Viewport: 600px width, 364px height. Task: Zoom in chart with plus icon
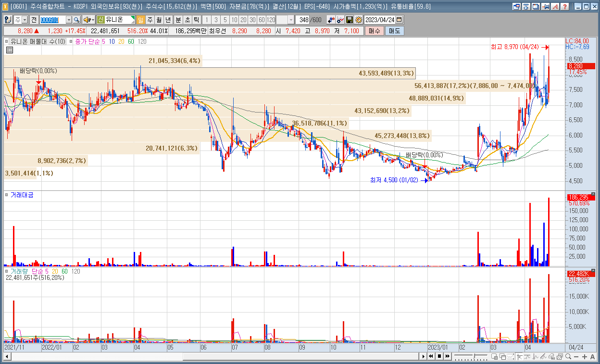point(584,356)
